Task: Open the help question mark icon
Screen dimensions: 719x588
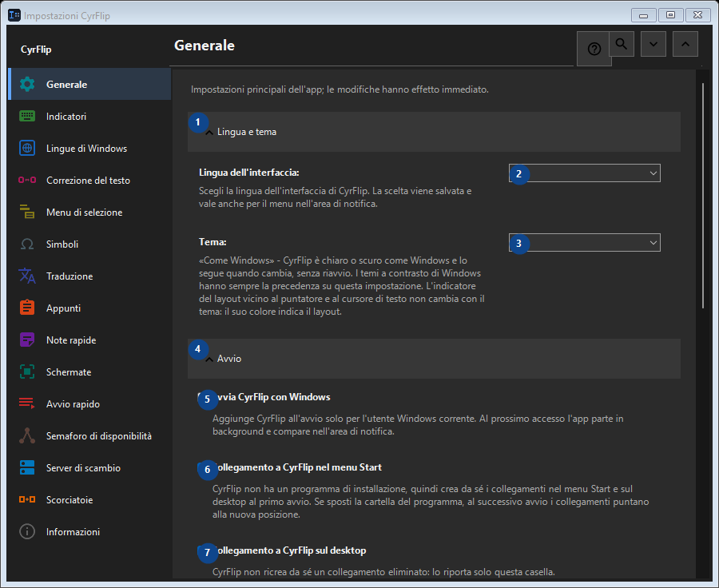Action: [x=594, y=49]
